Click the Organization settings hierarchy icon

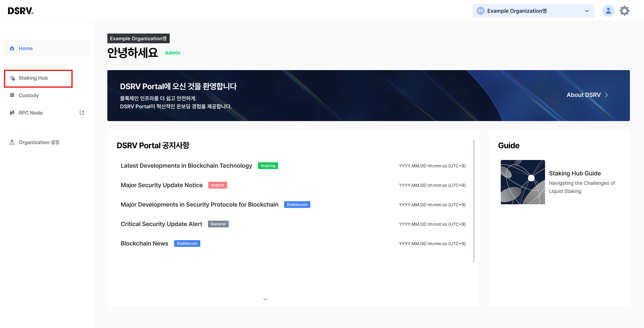12,142
